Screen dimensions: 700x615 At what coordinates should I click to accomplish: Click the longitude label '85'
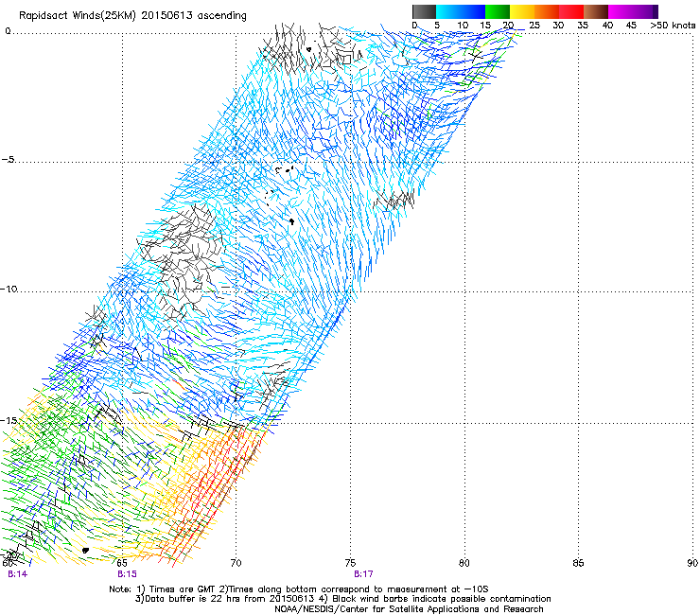click(578, 563)
